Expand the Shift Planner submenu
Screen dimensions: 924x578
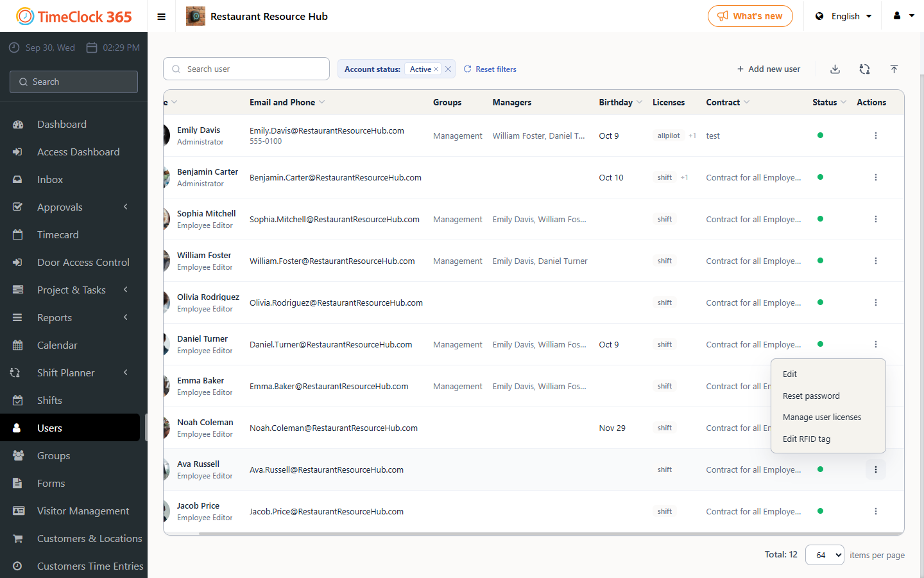(126, 372)
